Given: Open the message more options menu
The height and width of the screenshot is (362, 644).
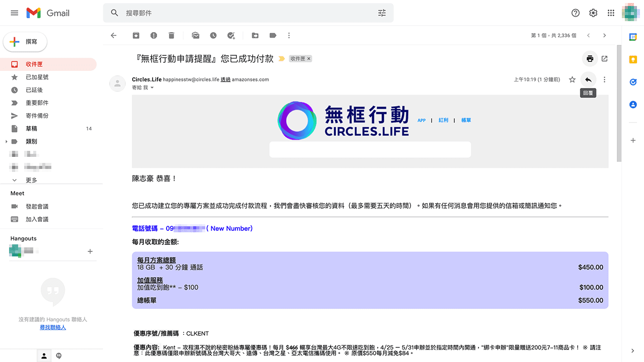Looking at the screenshot, I should pos(604,79).
